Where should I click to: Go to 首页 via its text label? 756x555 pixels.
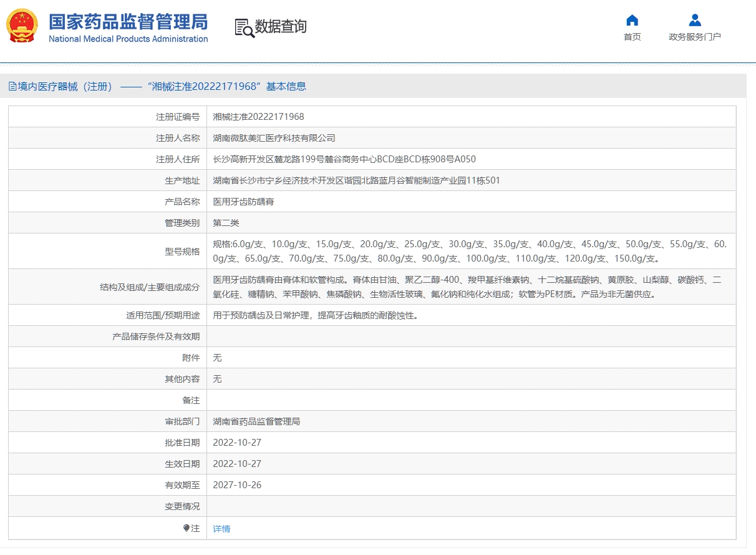point(632,37)
